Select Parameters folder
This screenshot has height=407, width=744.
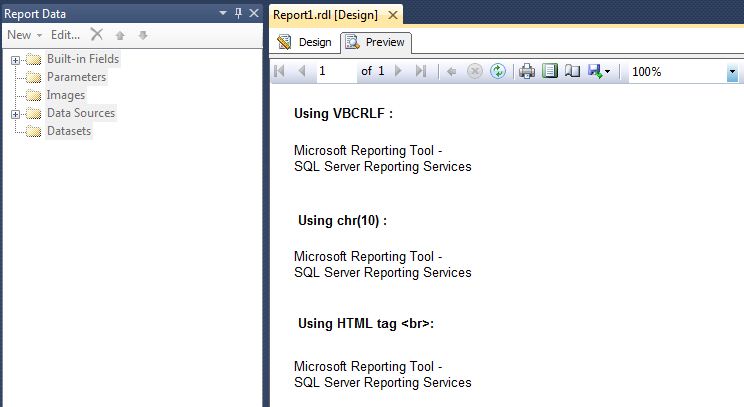[x=76, y=77]
